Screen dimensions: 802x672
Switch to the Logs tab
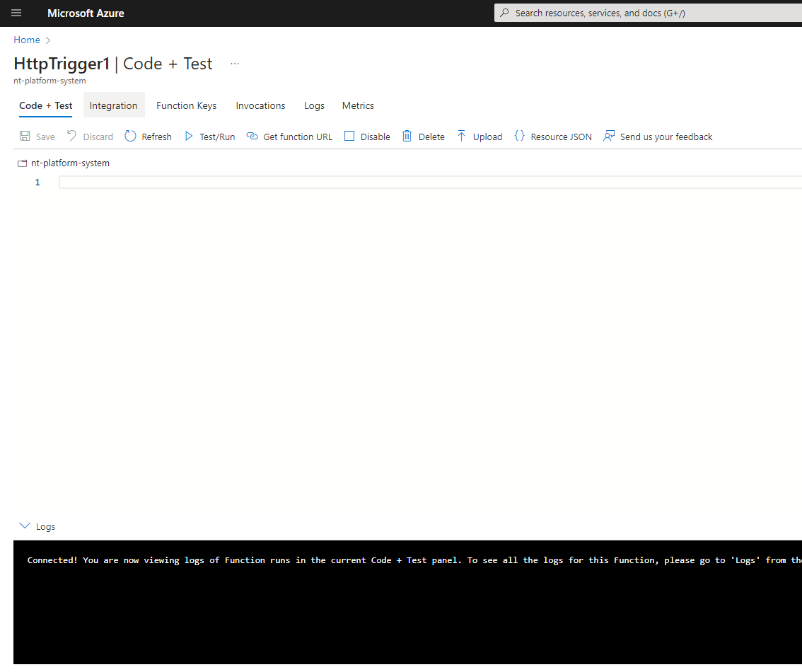[314, 105]
